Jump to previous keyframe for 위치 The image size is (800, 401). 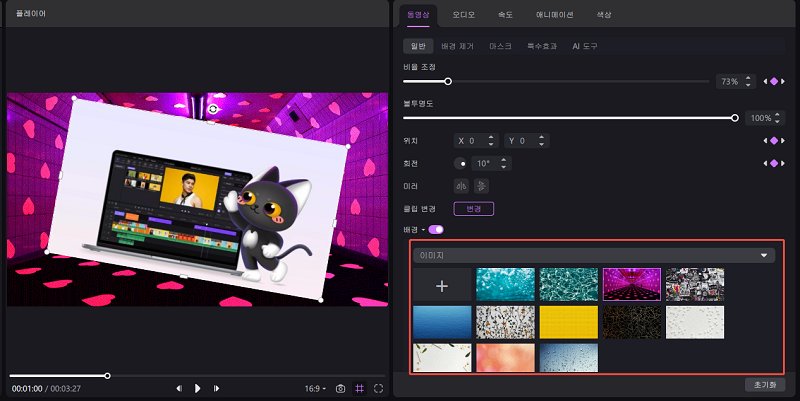pos(765,141)
